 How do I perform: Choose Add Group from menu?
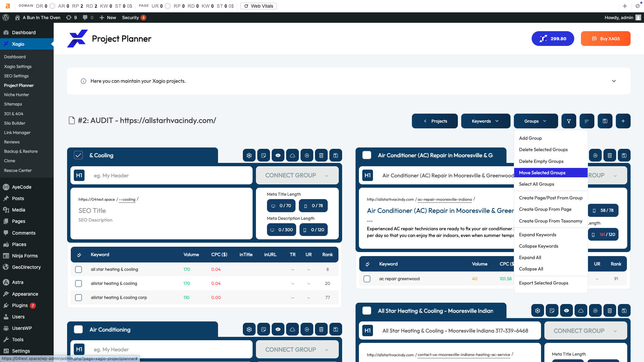coord(550,138)
